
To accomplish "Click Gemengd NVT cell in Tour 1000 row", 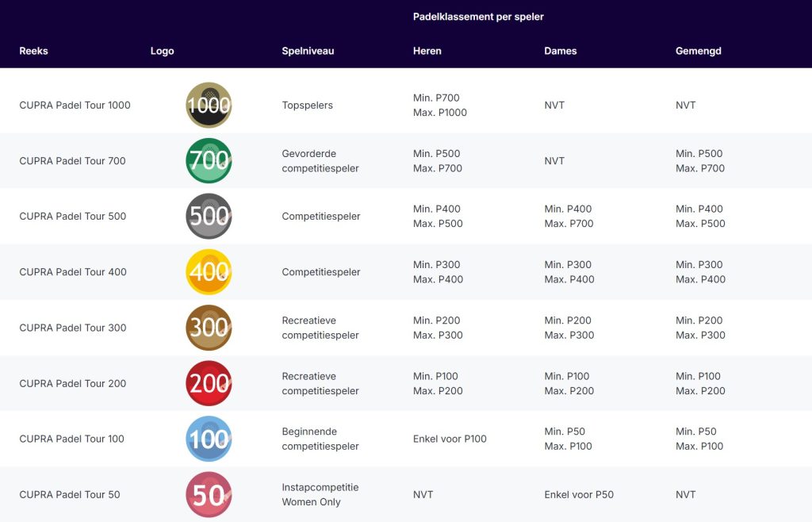I will tap(685, 106).
